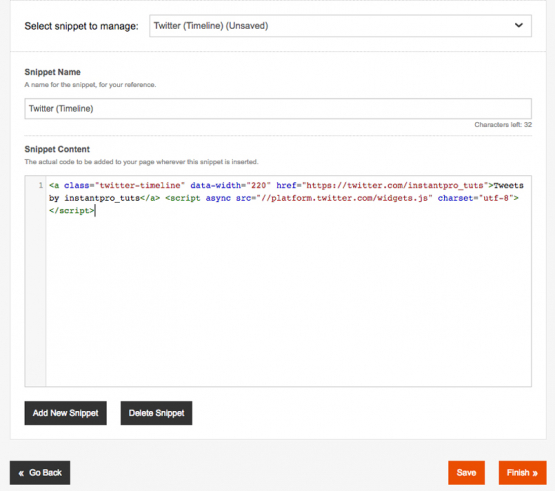The height and width of the screenshot is (491, 555).
Task: Click the Snippet Content heading label
Action: (x=57, y=149)
